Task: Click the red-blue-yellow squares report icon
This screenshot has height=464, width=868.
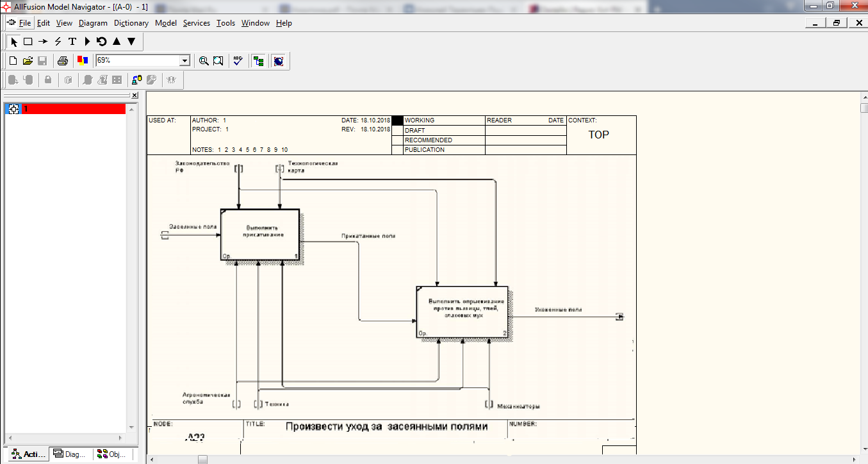Action: (x=82, y=61)
